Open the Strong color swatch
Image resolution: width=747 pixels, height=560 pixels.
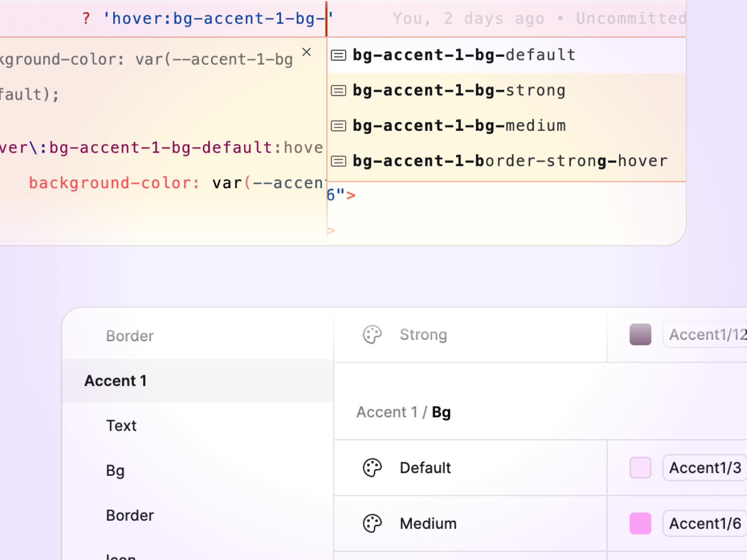[x=640, y=334]
